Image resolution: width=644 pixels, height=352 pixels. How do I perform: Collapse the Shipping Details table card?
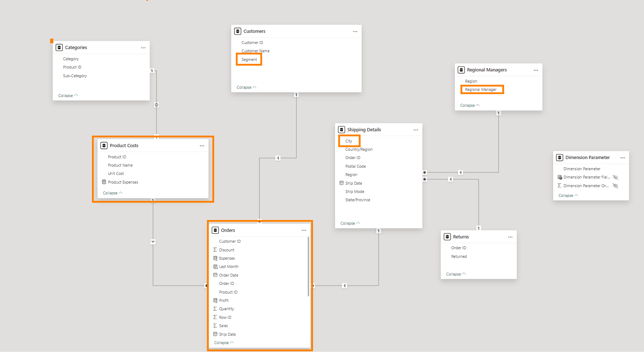350,223
